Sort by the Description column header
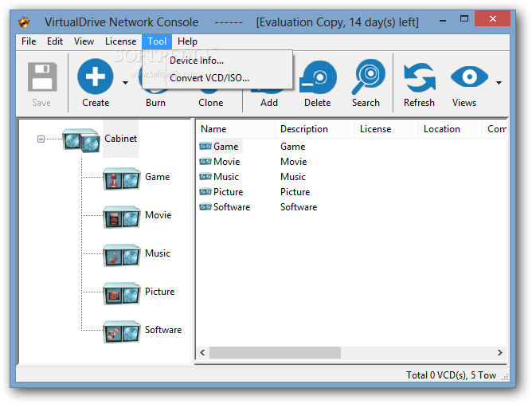Screen dimensions: 532x404 (x=315, y=129)
